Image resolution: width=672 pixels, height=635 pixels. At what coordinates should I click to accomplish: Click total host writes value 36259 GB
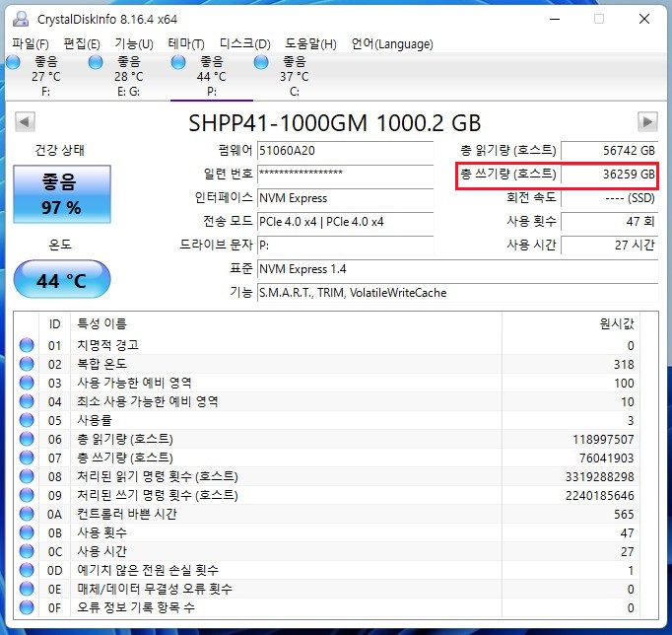(x=609, y=175)
